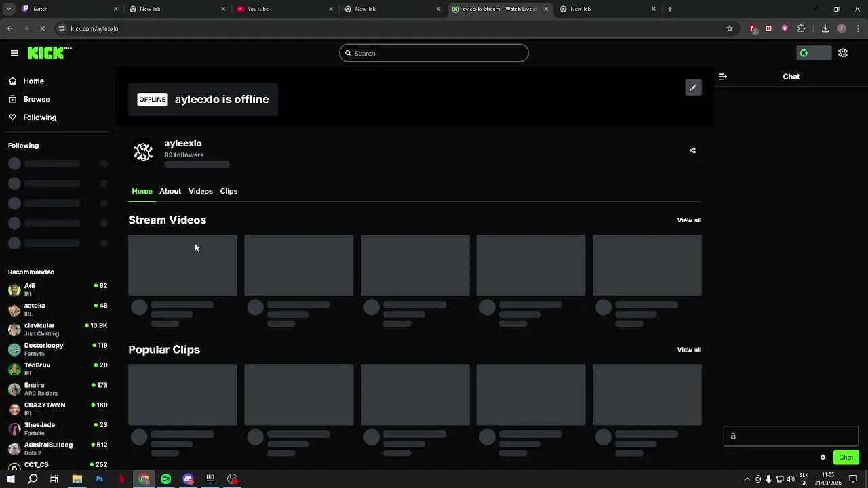Click the ayleexlo channel avatar
This screenshot has width=868, height=488.
coord(143,152)
